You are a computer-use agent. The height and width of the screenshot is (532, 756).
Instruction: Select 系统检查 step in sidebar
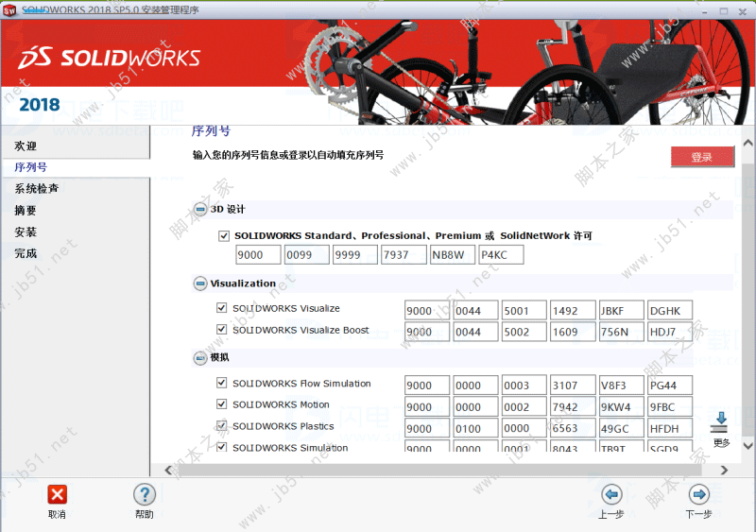click(37, 189)
